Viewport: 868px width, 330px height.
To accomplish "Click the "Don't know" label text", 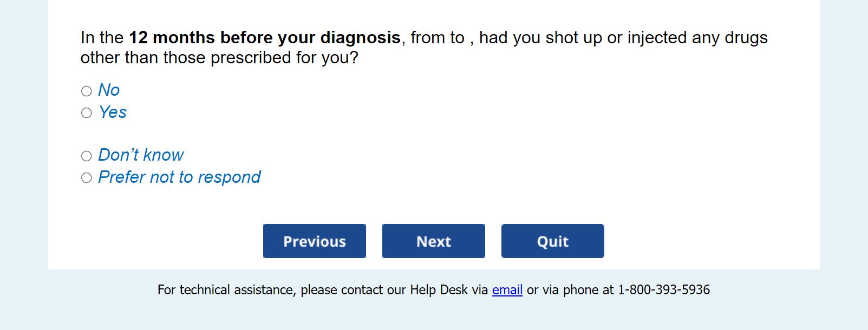I will 141,155.
